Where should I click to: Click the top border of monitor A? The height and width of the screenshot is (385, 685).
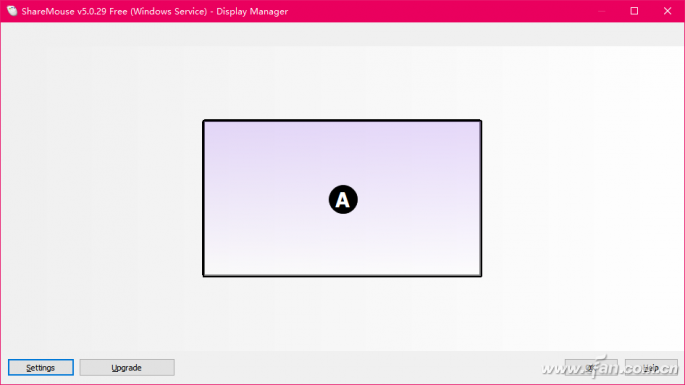tap(342, 120)
